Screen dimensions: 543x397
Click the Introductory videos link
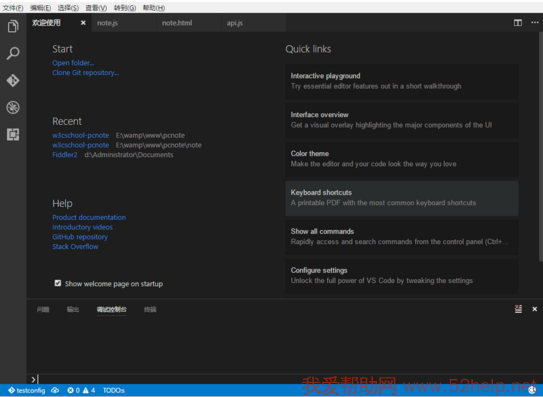tap(82, 227)
